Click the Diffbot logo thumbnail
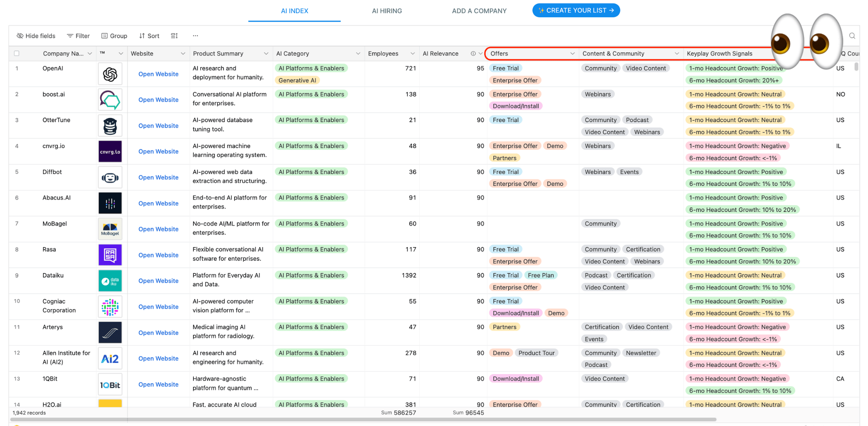This screenshot has width=868, height=426. (110, 177)
